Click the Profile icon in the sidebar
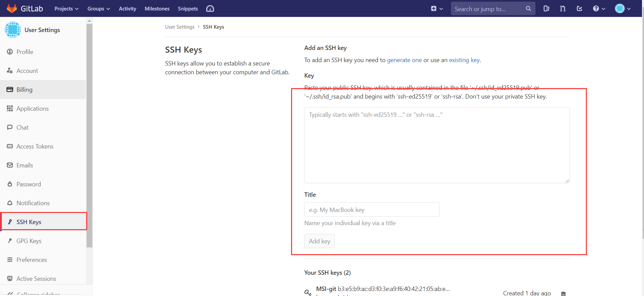This screenshot has height=296, width=644. (x=10, y=52)
